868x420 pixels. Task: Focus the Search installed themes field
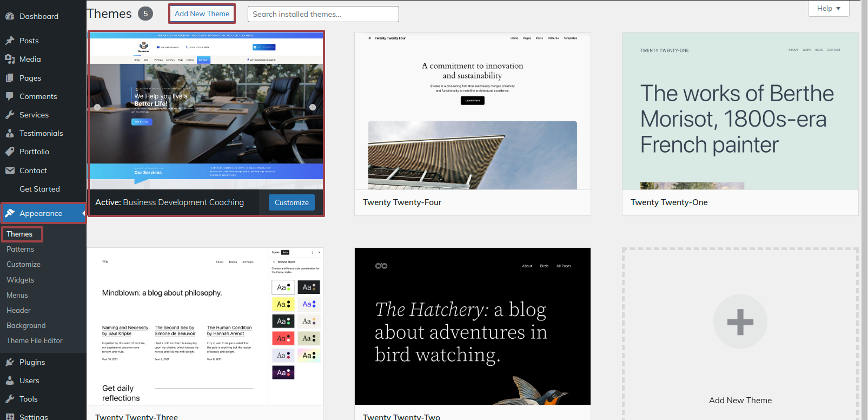tap(323, 14)
